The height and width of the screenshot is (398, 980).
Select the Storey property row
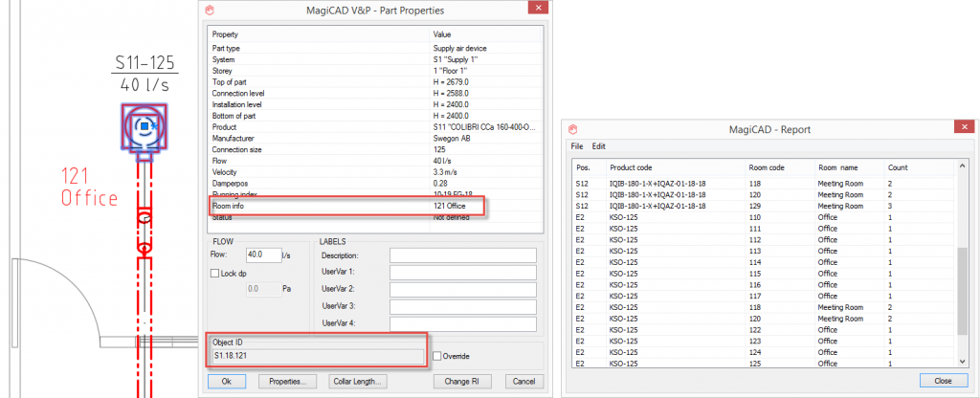tap(375, 71)
